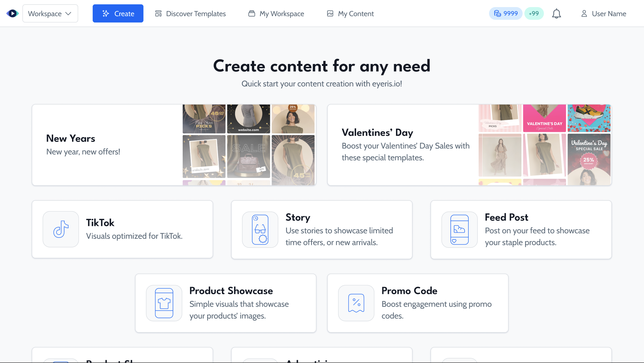Select the TikTok logo icon
This screenshot has width=644, height=363.
[x=61, y=229]
